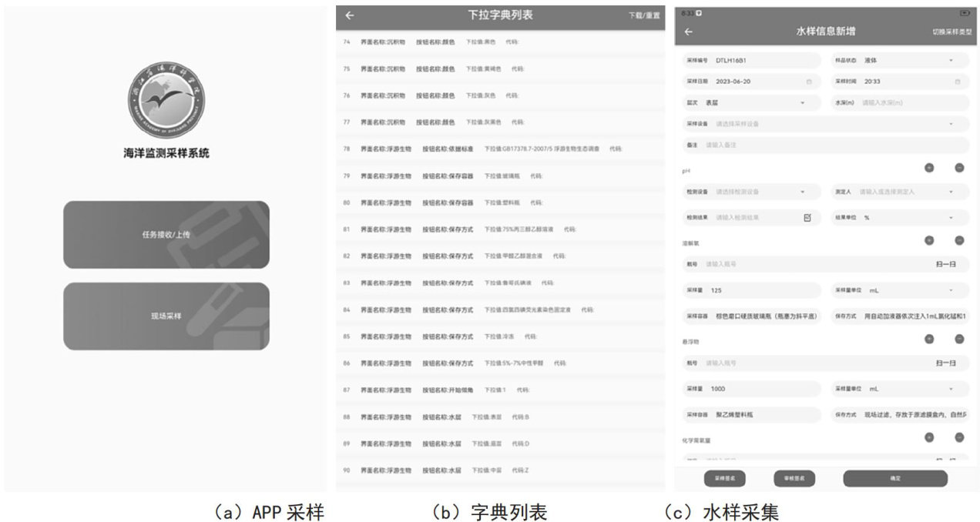
Task: Add an entry with 化学需氧量 plus icon
Action: pyautogui.click(x=929, y=437)
